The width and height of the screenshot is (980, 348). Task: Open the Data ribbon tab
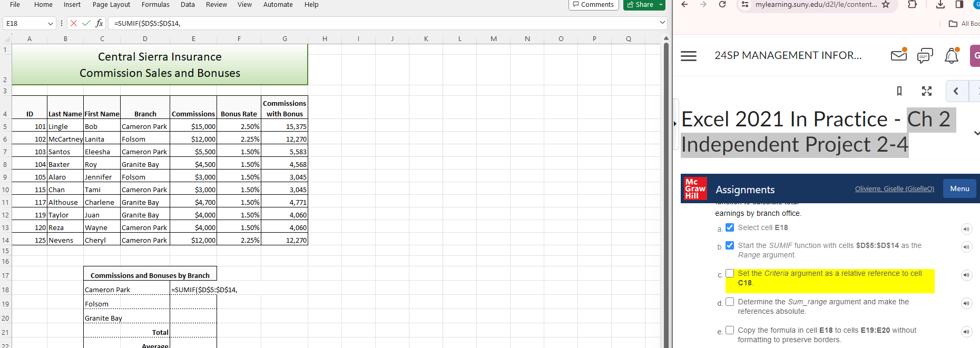[x=188, y=4]
